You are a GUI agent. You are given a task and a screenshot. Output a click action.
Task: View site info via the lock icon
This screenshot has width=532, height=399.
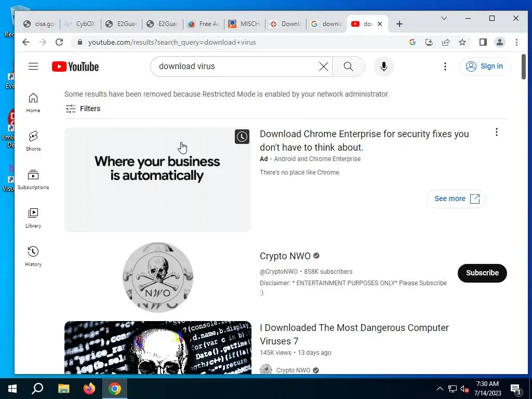coord(79,43)
